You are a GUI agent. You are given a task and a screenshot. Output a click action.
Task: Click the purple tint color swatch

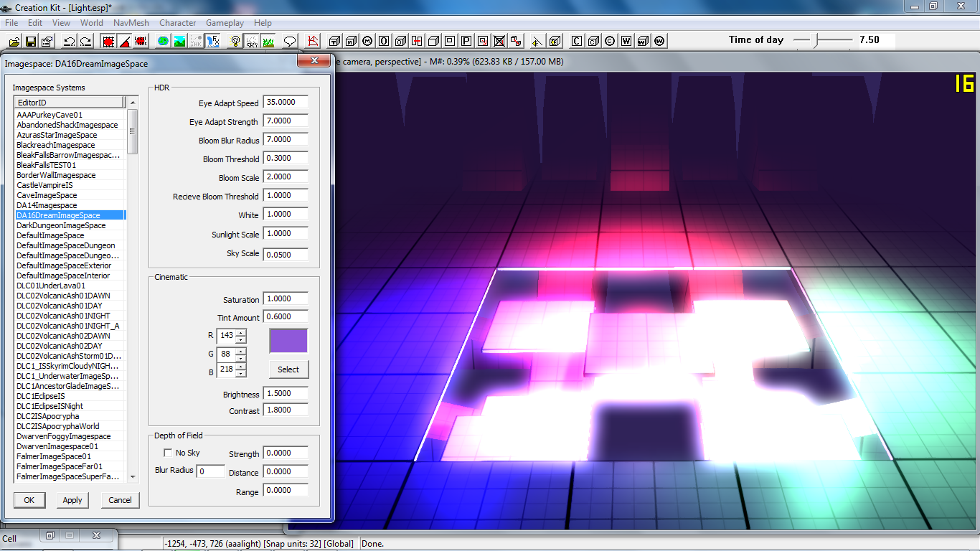(288, 341)
